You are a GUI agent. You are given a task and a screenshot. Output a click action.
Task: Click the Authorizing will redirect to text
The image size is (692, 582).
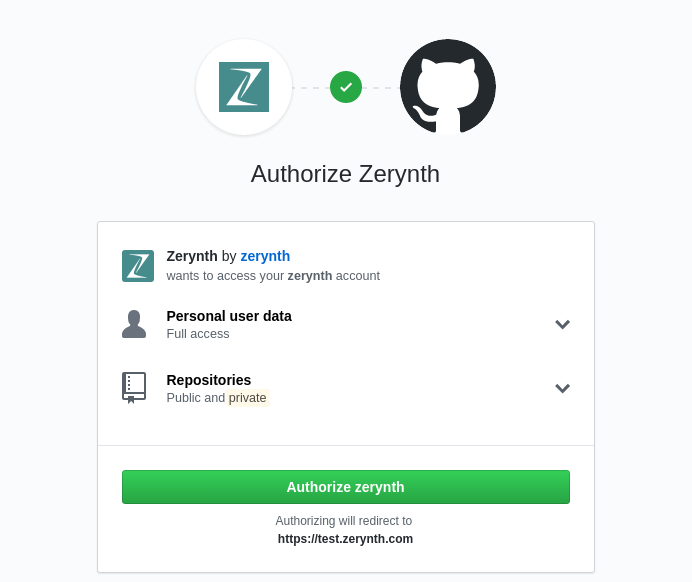[x=344, y=521]
